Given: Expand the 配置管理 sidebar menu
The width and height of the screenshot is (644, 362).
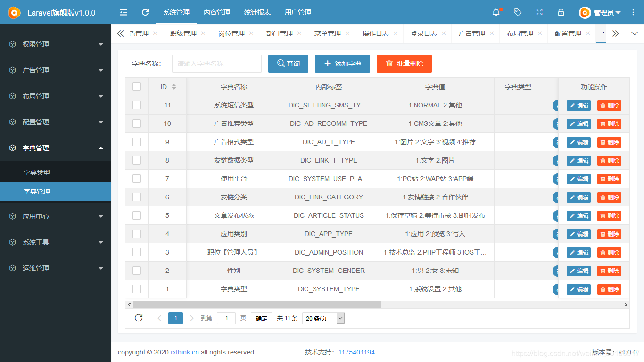Looking at the screenshot, I should (x=55, y=122).
